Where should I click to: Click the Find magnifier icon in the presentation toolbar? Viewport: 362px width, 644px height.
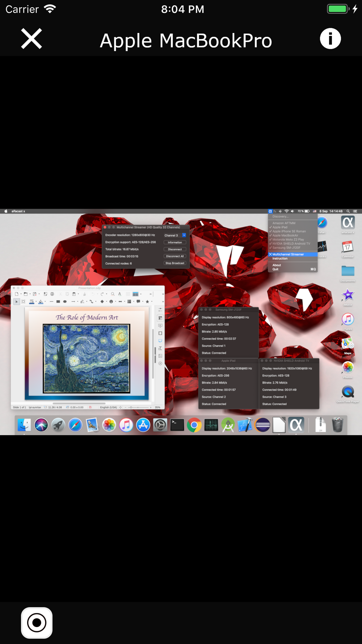[113, 294]
